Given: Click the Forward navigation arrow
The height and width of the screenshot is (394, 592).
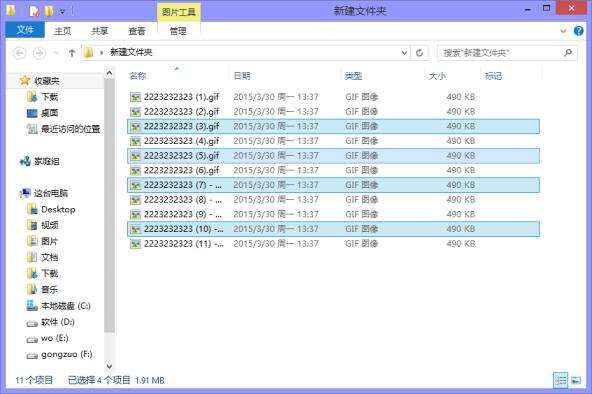Looking at the screenshot, I should tap(40, 53).
